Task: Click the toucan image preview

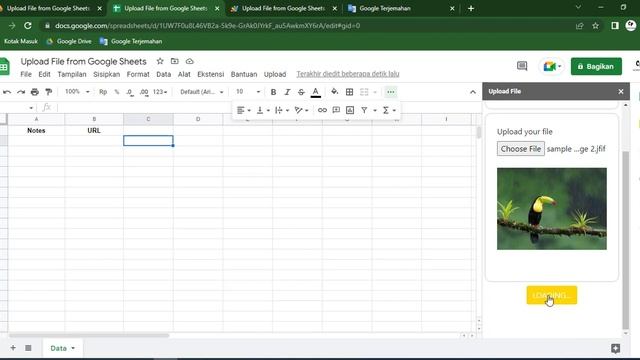Action: [552, 209]
